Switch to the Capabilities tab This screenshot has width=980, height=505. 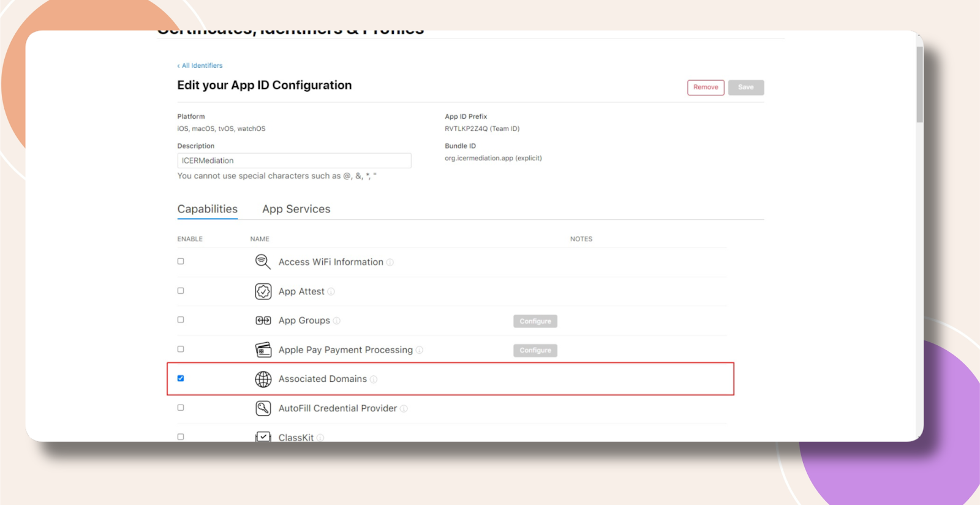point(208,209)
